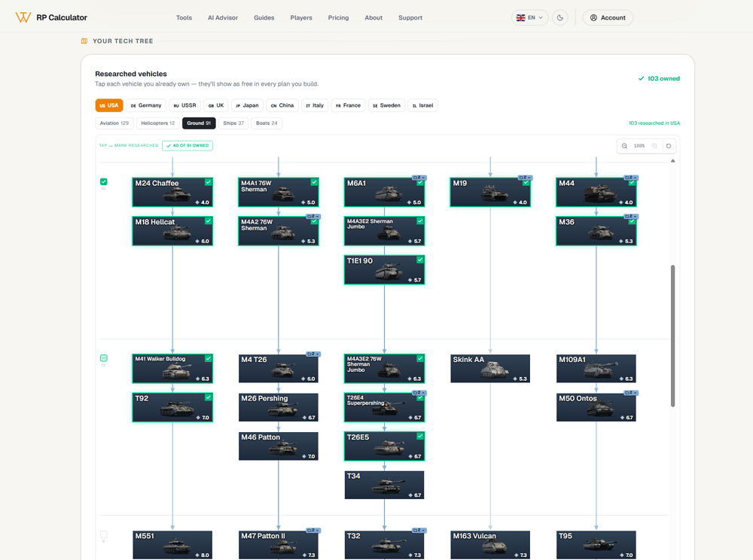Open the EN language dropdown

529,18
